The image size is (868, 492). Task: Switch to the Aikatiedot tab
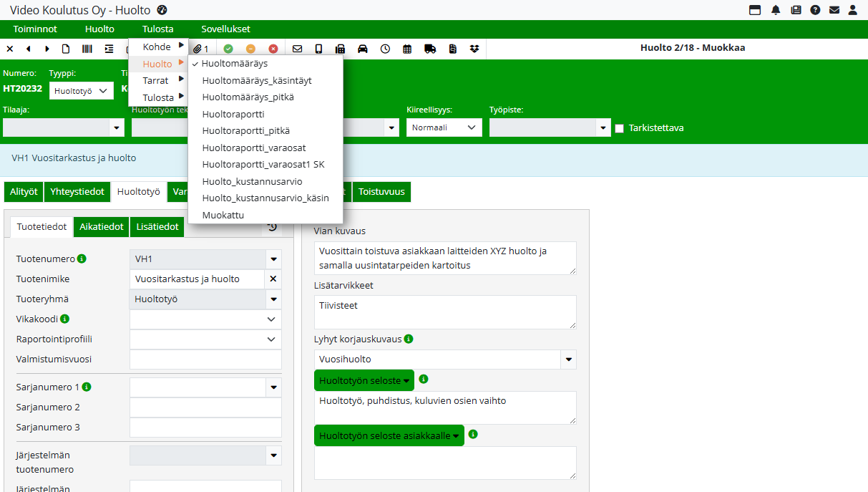[x=101, y=227]
